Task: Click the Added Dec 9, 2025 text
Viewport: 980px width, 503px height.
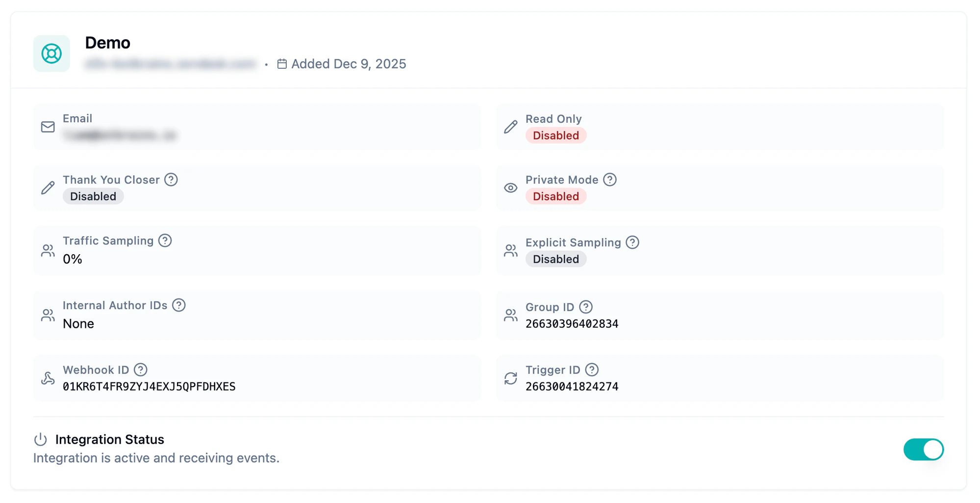Action: [349, 64]
